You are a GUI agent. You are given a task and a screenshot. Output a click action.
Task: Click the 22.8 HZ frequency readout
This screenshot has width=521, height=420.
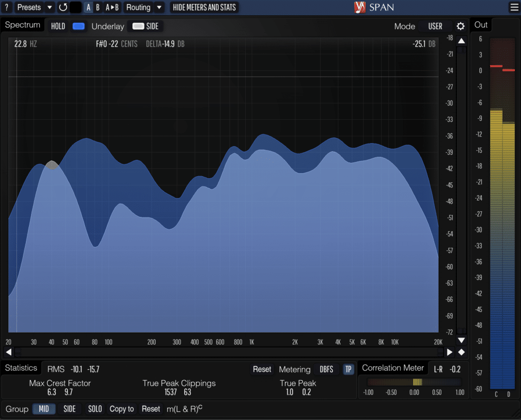25,44
